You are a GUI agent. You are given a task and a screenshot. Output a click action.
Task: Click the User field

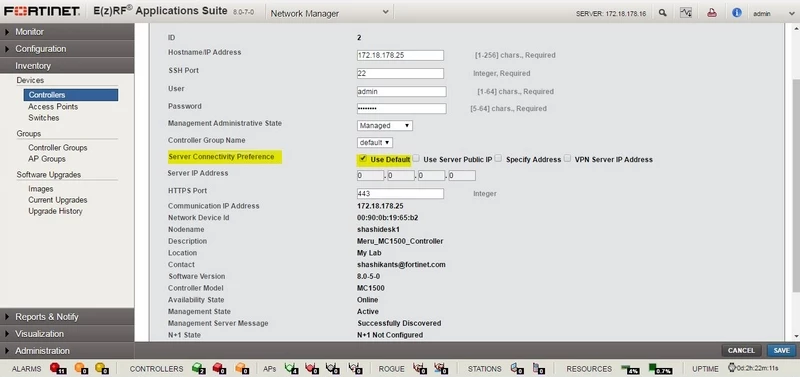pyautogui.click(x=402, y=91)
